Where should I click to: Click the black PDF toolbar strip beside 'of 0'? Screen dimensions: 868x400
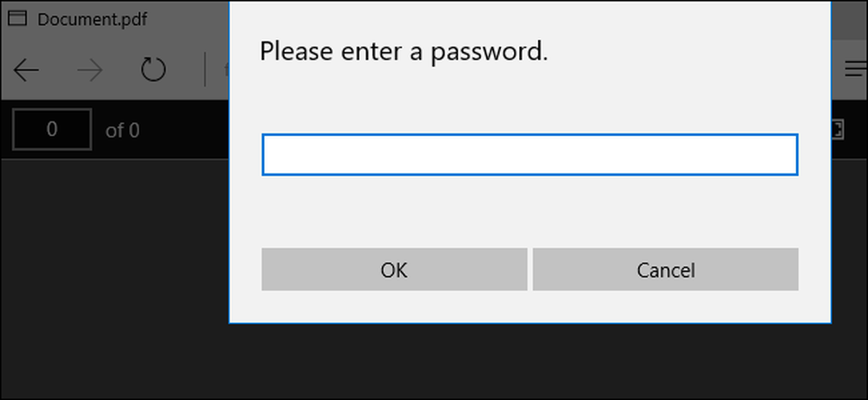pyautogui.click(x=184, y=130)
